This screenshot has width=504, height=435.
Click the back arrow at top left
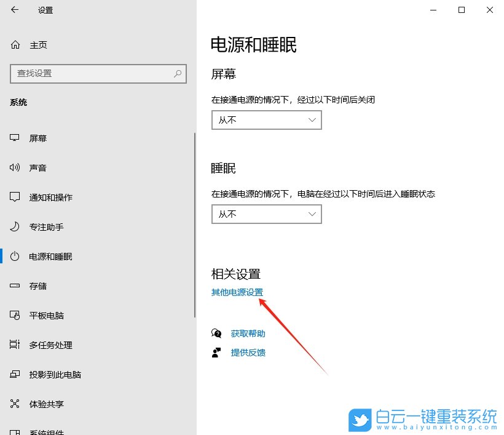pos(14,10)
